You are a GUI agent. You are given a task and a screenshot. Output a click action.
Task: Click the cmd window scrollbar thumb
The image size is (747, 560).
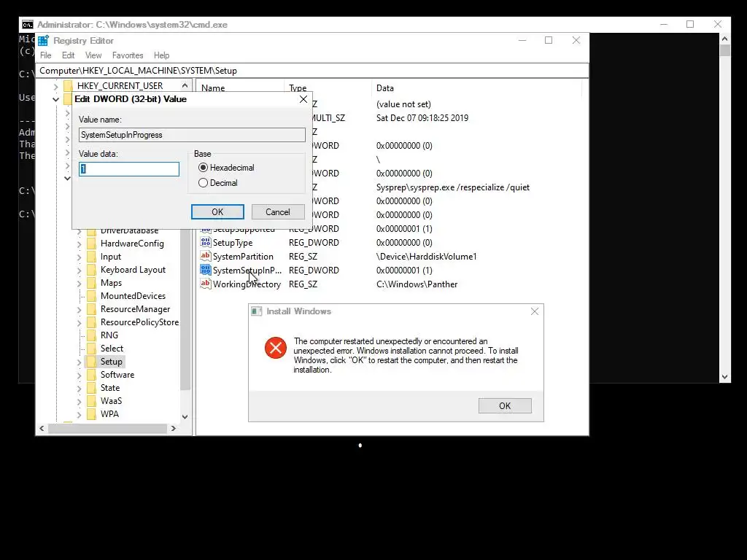[725, 50]
